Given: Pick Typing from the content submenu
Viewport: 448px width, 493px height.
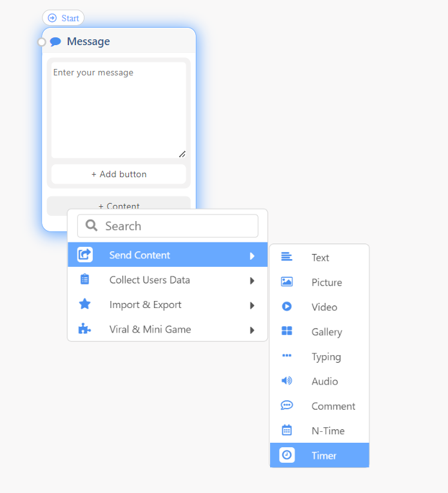Looking at the screenshot, I should pos(320,356).
